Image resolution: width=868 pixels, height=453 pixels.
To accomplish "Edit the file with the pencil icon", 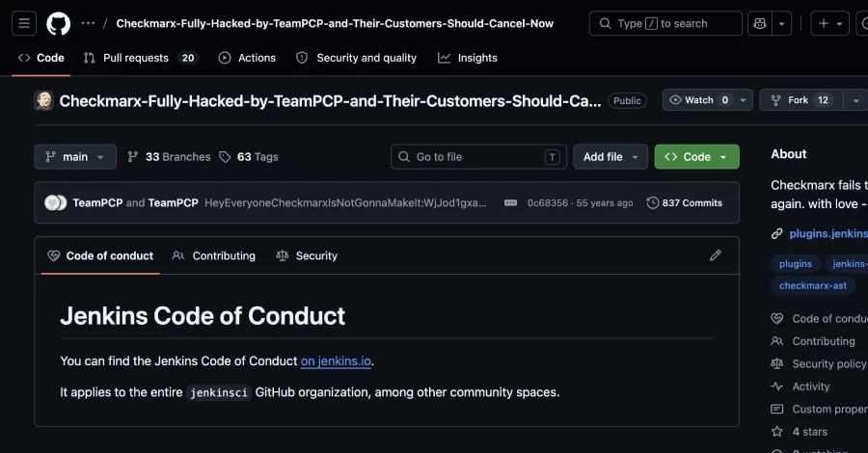I will [x=716, y=255].
